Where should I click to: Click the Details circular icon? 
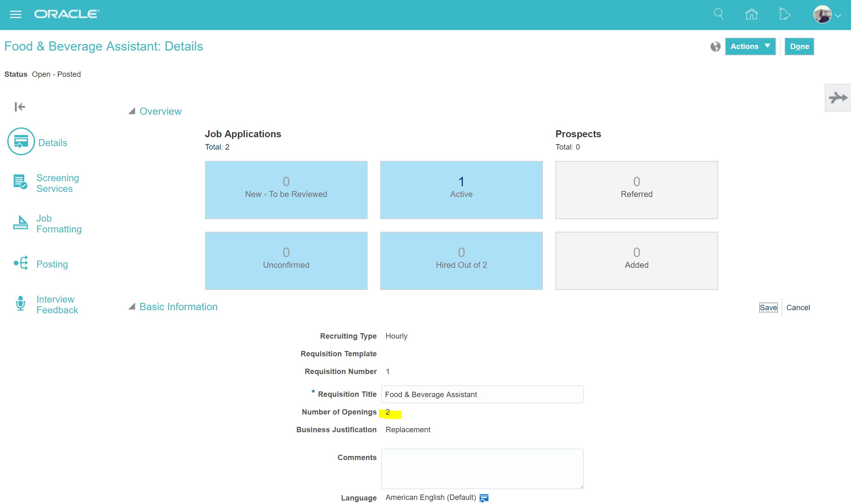click(x=21, y=141)
